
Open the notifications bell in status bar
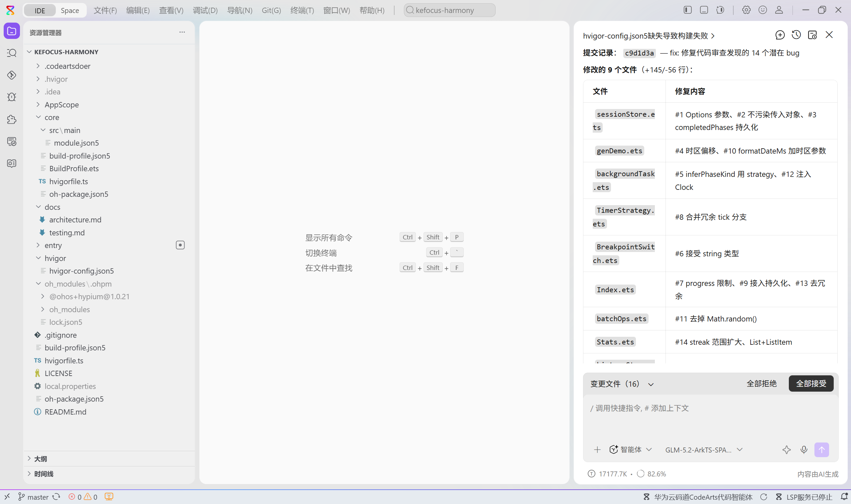click(x=844, y=497)
